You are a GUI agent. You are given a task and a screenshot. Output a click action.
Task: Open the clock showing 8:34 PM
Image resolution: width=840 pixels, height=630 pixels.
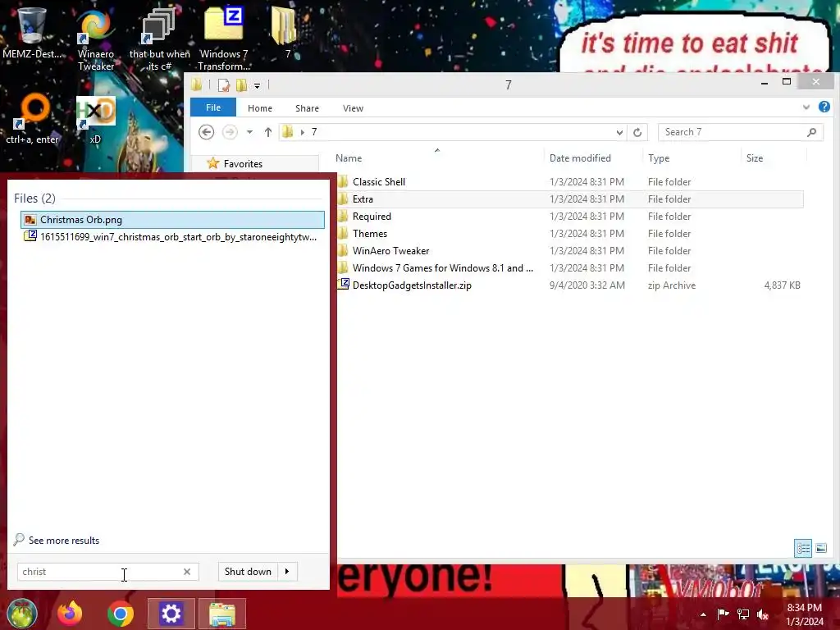tap(805, 614)
